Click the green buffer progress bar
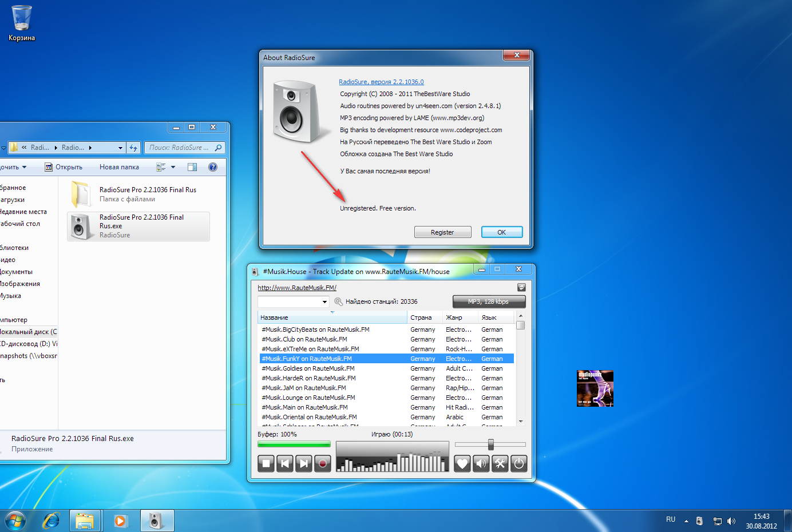792x532 pixels. point(294,444)
